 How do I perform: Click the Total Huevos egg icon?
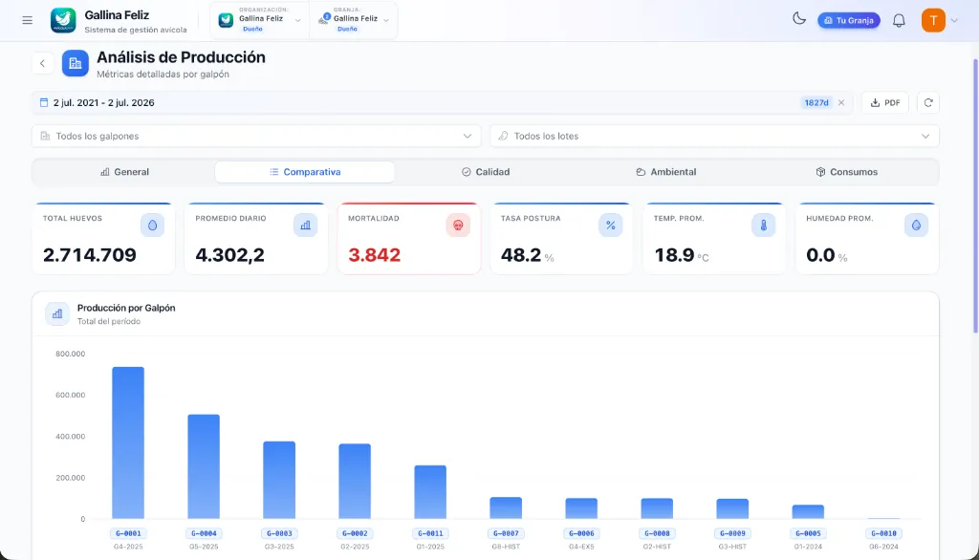coord(152,226)
